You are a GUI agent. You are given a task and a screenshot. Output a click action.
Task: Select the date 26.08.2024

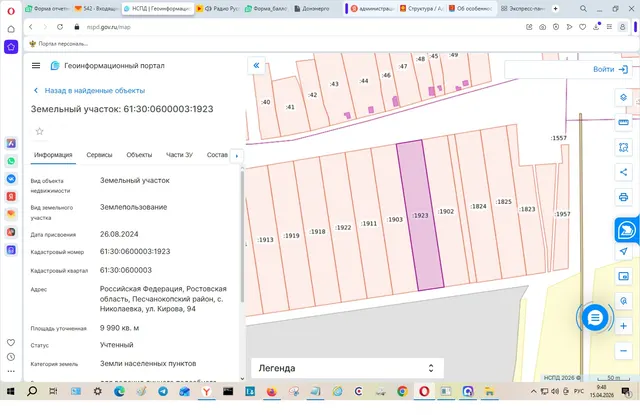(x=119, y=234)
